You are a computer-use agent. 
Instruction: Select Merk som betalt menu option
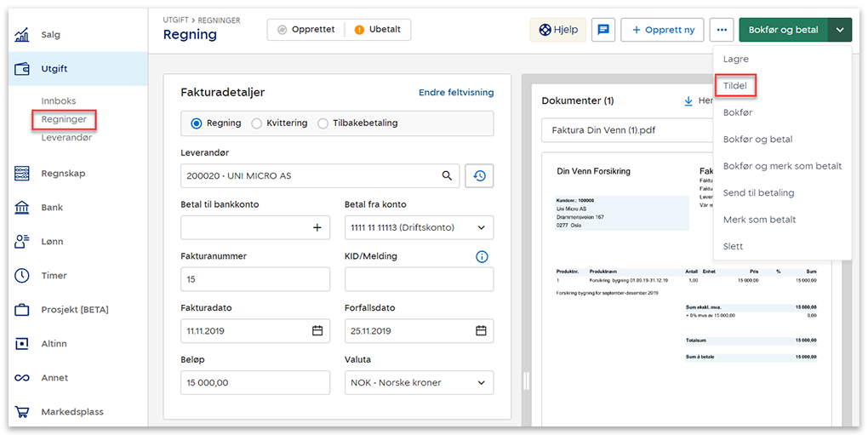(759, 220)
